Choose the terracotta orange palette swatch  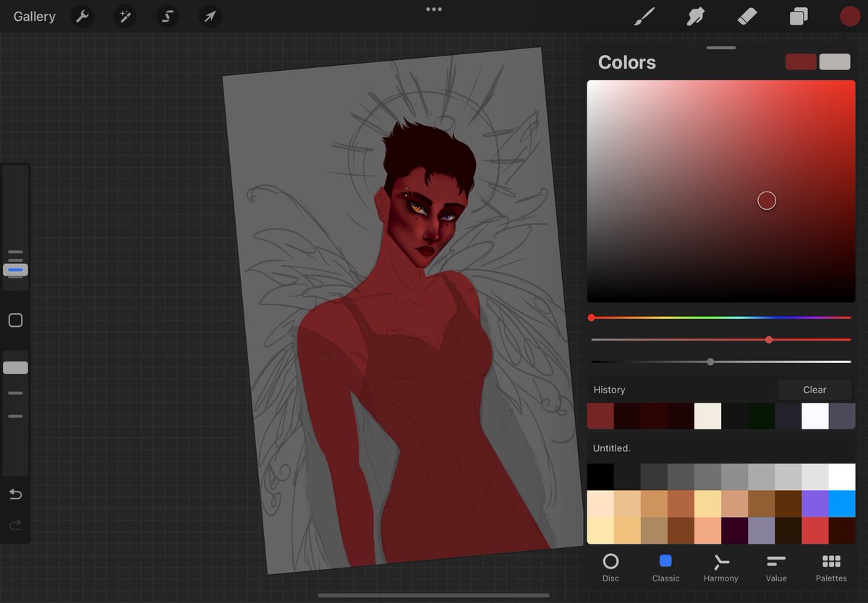[681, 504]
